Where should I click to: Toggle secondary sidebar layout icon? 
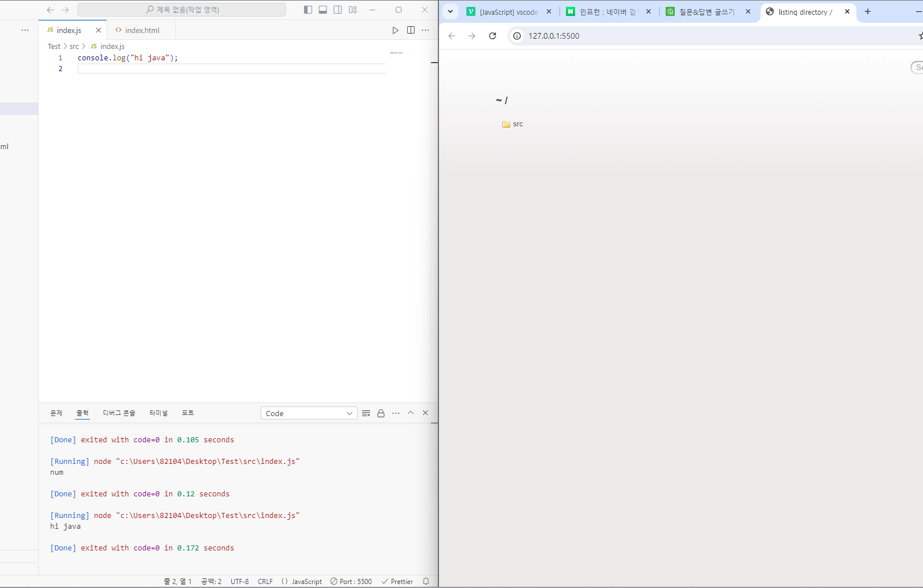pyautogui.click(x=338, y=10)
